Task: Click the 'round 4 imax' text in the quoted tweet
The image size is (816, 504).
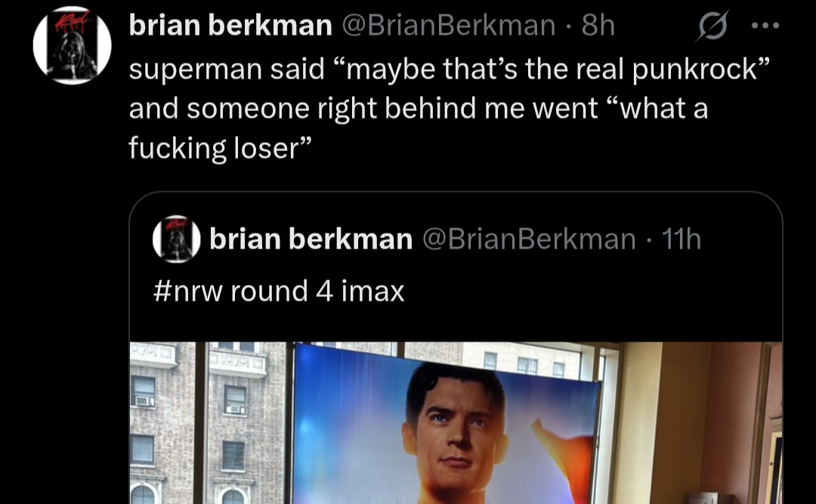Action: (x=317, y=290)
